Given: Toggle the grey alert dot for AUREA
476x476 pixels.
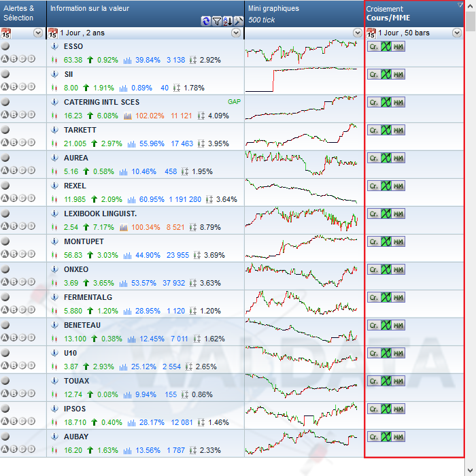Looking at the screenshot, I should [x=5, y=158].
